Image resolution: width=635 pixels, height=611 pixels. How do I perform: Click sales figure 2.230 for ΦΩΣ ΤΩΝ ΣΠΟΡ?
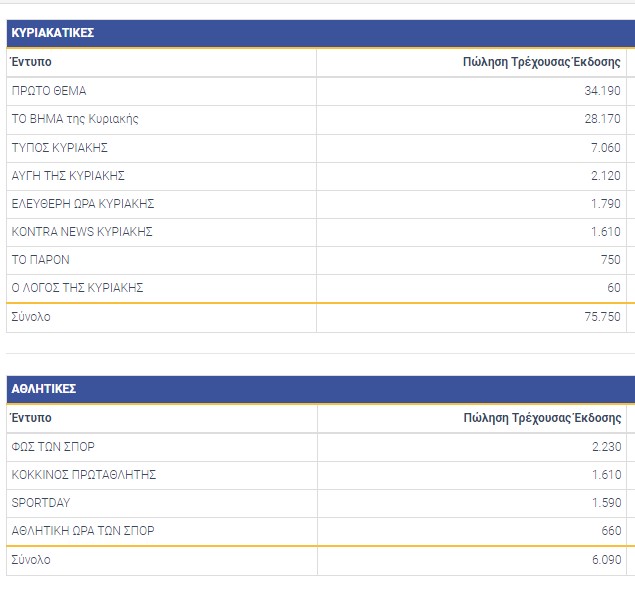click(x=605, y=446)
